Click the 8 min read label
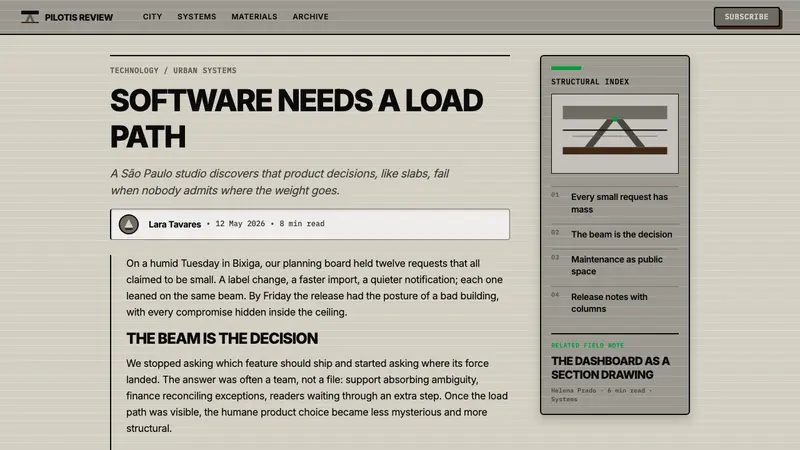Image resolution: width=800 pixels, height=450 pixels. click(302, 224)
